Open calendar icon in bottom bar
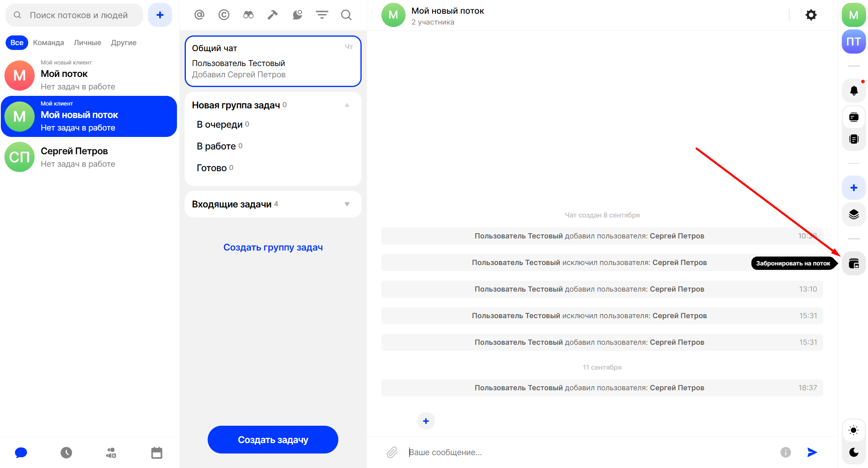Viewport: 868px width, 468px height. [x=156, y=453]
